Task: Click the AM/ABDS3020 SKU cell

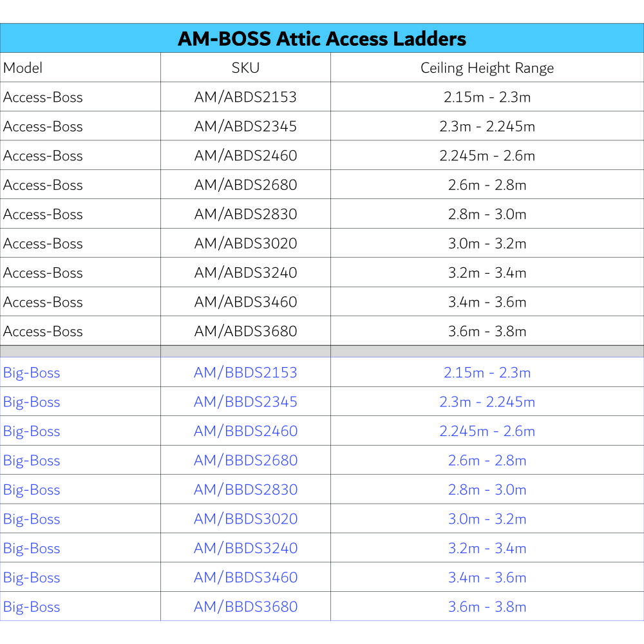Action: (x=245, y=243)
